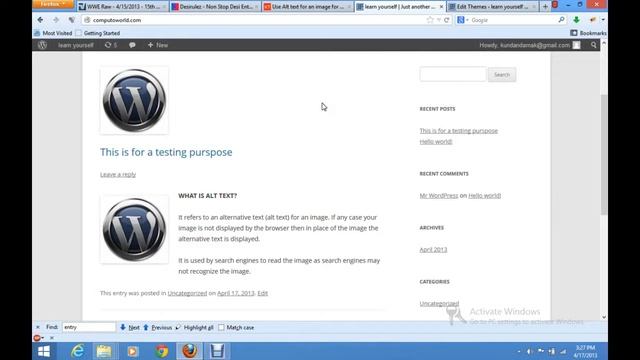Screen dimensions: 640x360
Task: Click the floppy disk taskbar icon
Action: [217, 351]
